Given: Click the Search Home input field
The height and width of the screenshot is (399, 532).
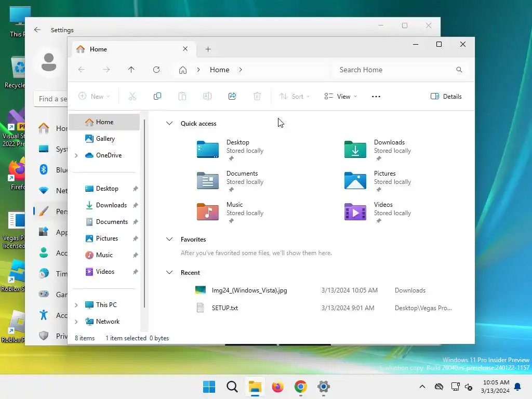Looking at the screenshot, I should tap(402, 70).
